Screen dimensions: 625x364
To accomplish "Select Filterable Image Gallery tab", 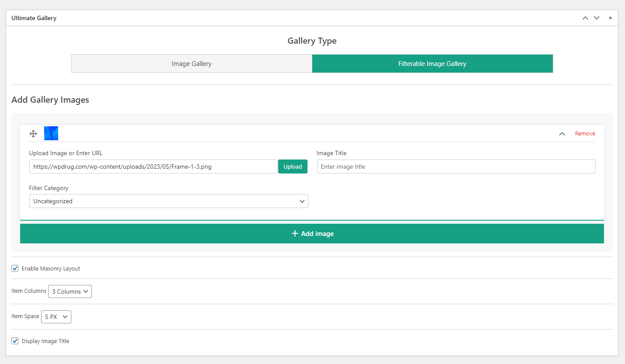I will coord(433,64).
